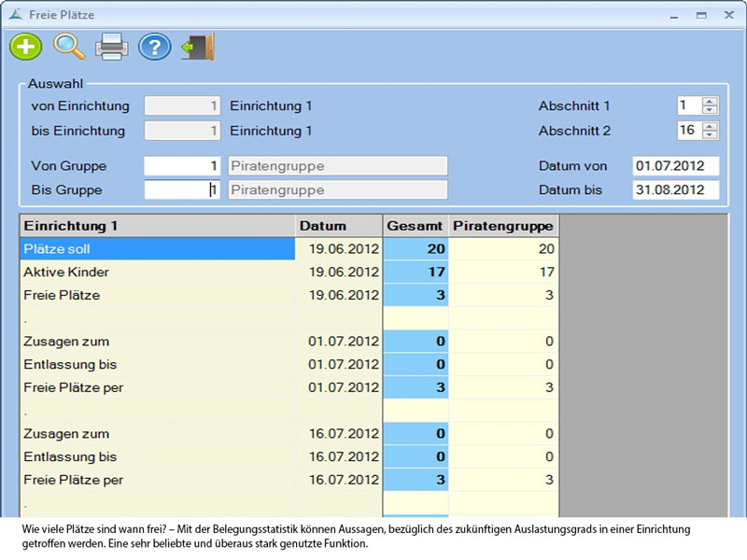Image resolution: width=747 pixels, height=560 pixels.
Task: Maximize the Freie Plätze window
Action: point(700,15)
